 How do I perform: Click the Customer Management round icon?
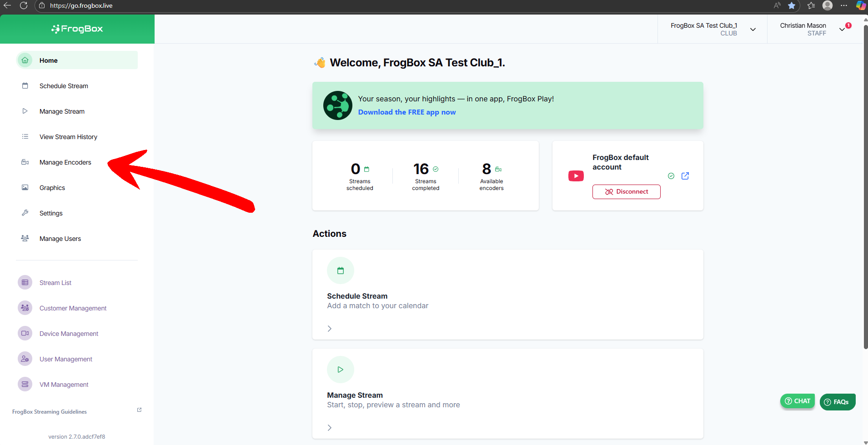(25, 308)
